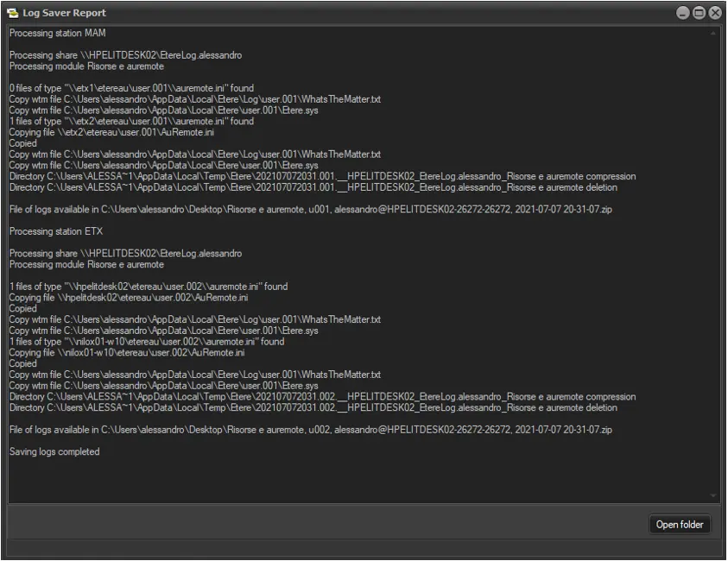Click the 202107072031.002 deletion directory line
Image resolution: width=728 pixels, height=561 pixels.
[313, 408]
